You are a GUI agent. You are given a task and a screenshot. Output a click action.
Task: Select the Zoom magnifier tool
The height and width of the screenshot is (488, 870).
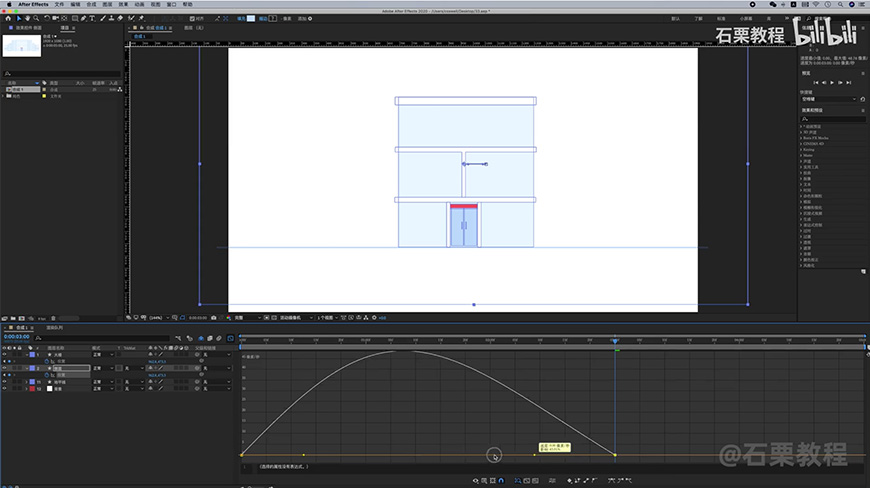(36, 18)
